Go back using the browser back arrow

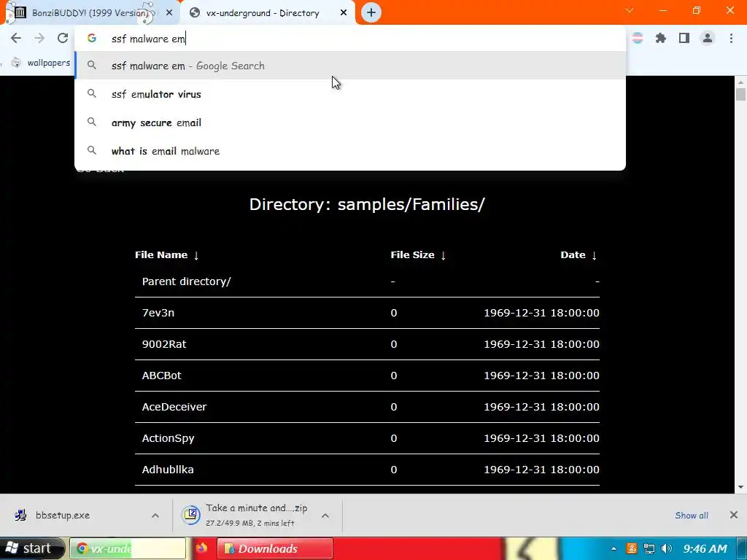click(16, 38)
